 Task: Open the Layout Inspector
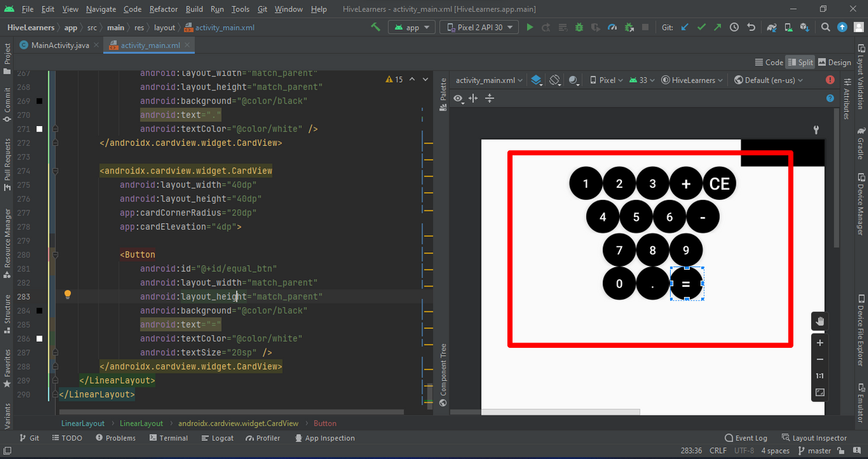[x=814, y=438]
